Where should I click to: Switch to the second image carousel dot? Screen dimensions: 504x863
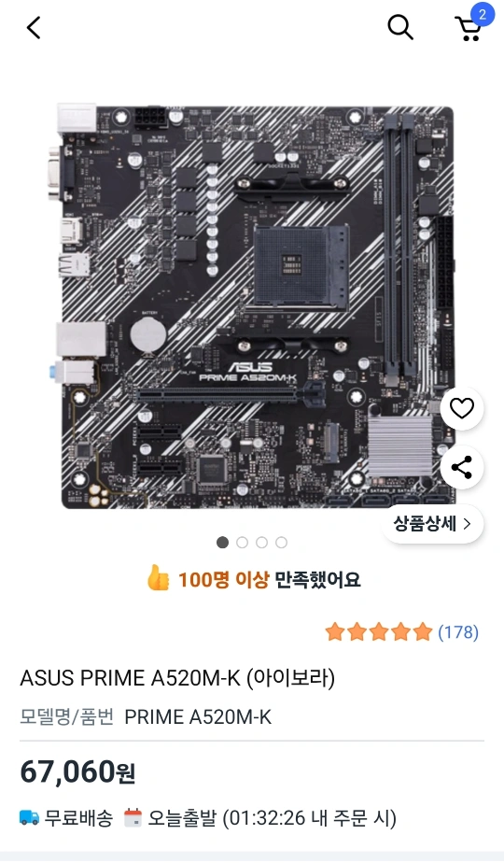(x=242, y=543)
